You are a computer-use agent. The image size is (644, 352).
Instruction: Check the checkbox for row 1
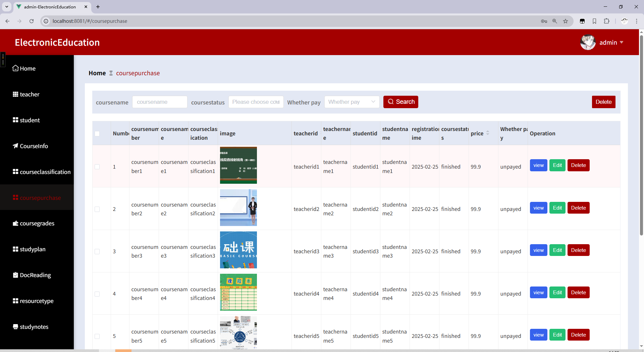tap(97, 167)
